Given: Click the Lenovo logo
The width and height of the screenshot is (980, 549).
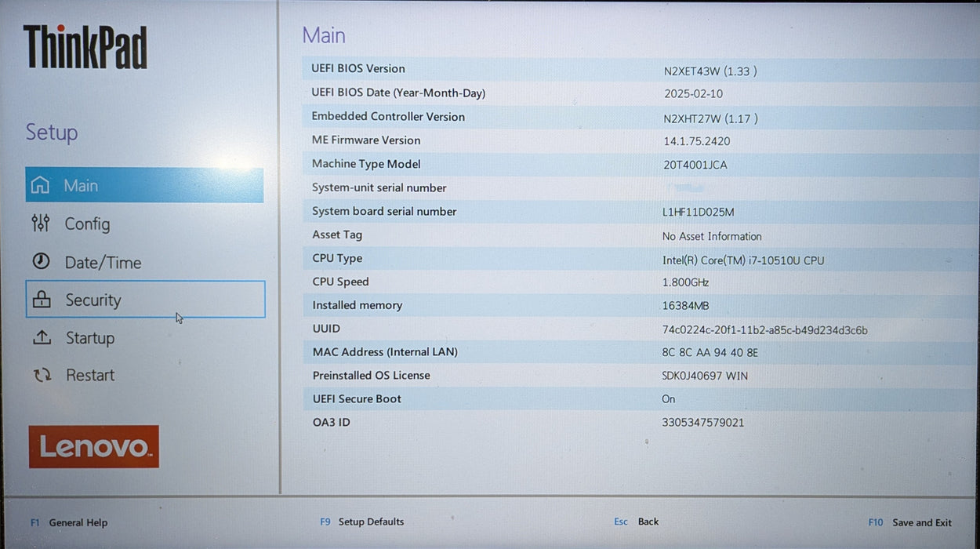Looking at the screenshot, I should (x=94, y=447).
